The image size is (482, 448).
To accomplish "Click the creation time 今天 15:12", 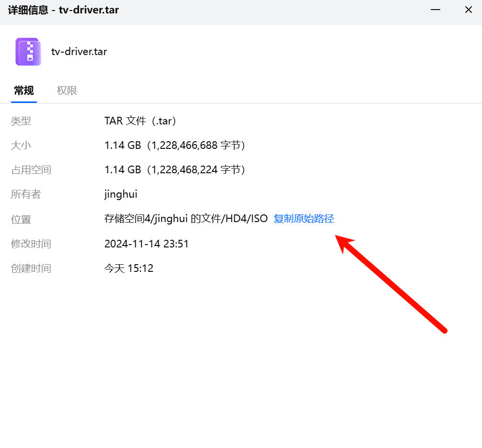I will pos(129,269).
